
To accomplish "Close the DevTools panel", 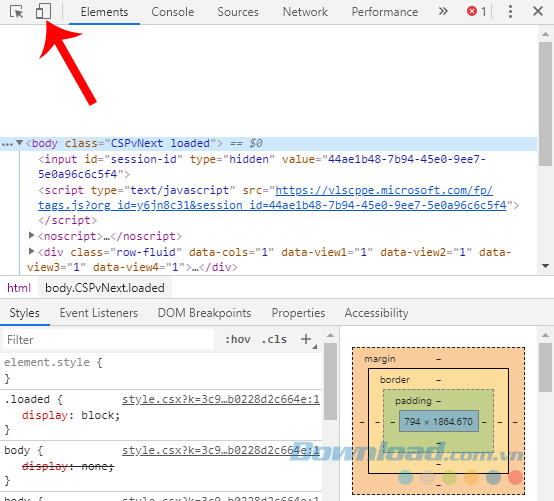I will click(x=538, y=11).
